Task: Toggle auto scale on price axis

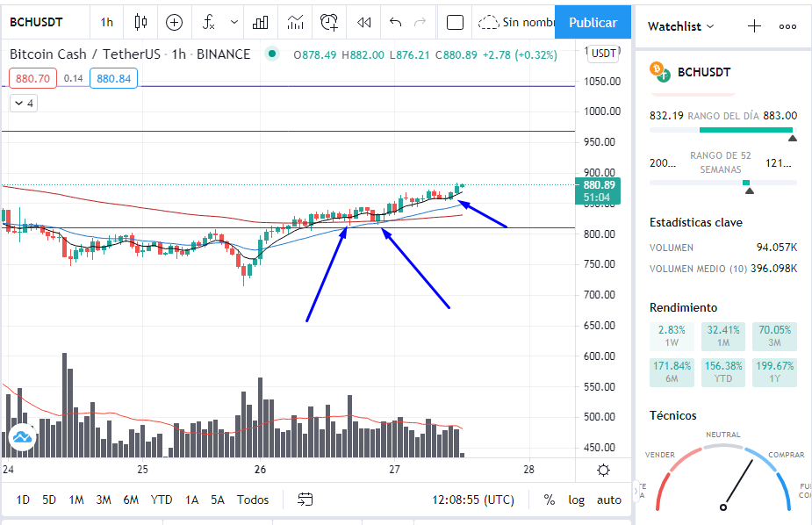Action: coord(609,500)
